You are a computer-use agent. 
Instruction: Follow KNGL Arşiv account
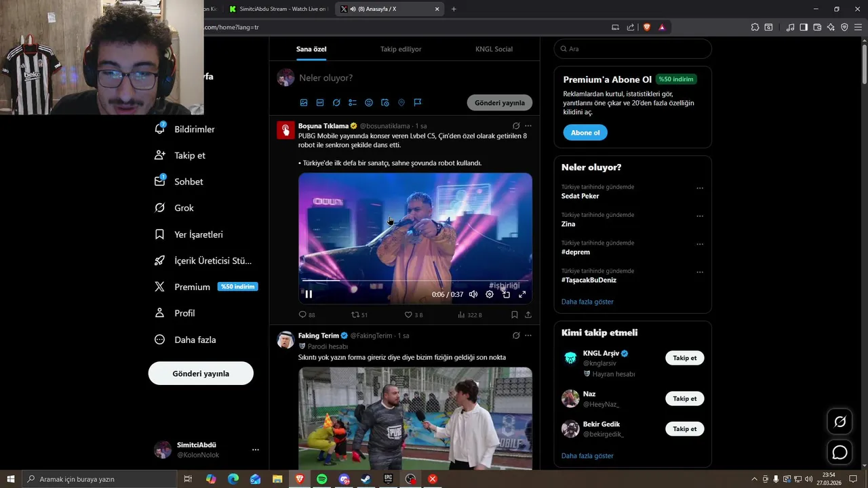(x=684, y=358)
